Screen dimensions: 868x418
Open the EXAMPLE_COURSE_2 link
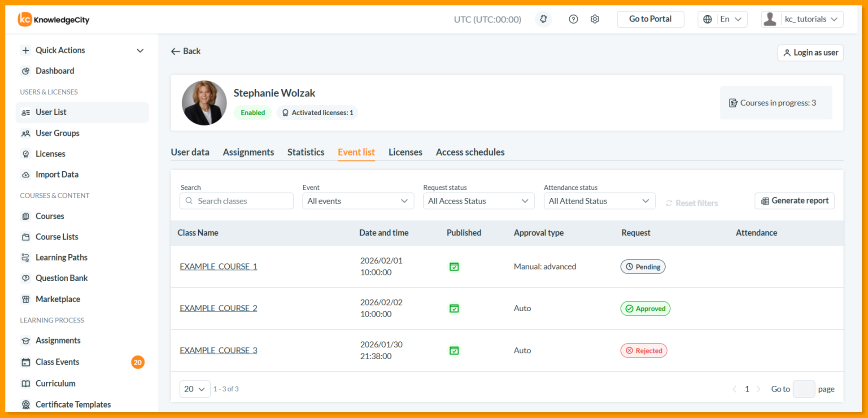click(x=218, y=308)
